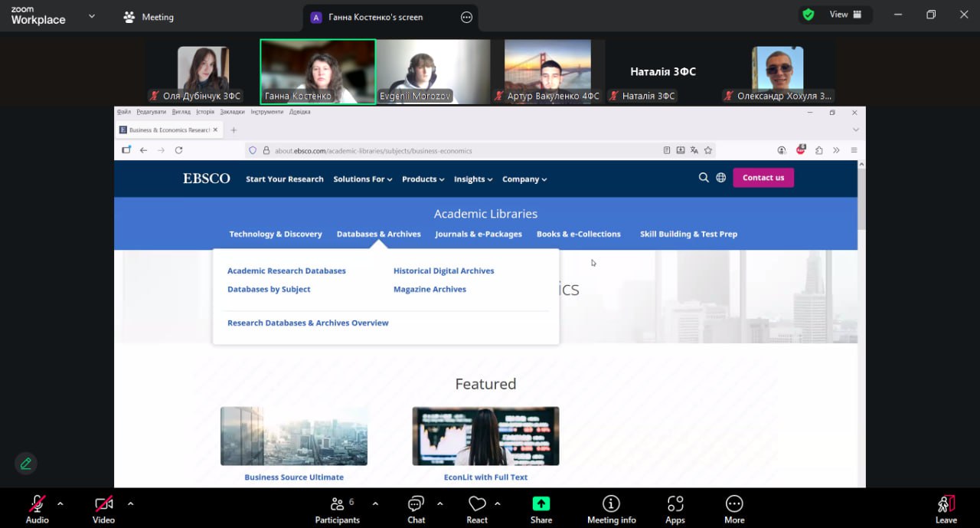Screen dimensions: 980x528
Task: Click the More options icon
Action: point(733,504)
